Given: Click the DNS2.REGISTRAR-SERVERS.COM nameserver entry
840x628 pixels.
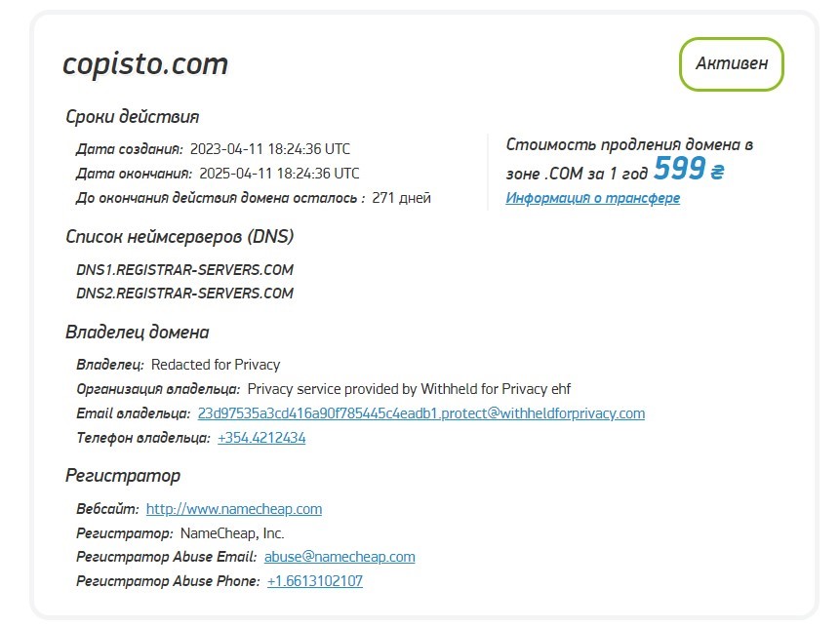Looking at the screenshot, I should [x=184, y=294].
